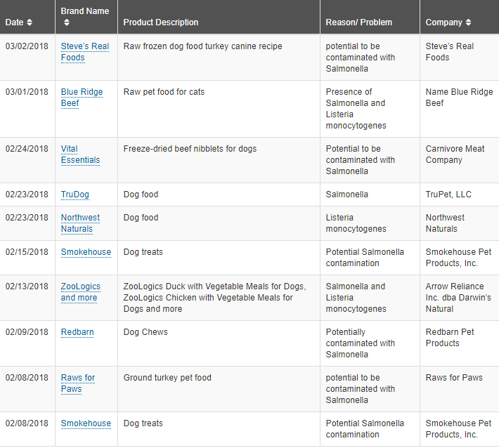499x448 pixels.
Task: Click the Product Description column header
Action: (x=161, y=22)
